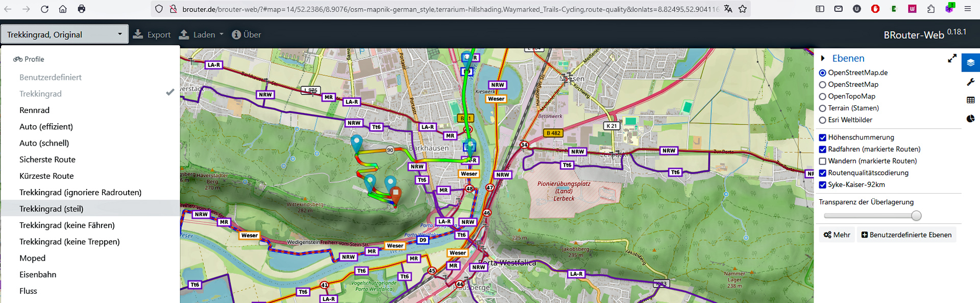Choose Trekkingrad (ignoriere Radrouten) profile
980x303 pixels.
pyautogui.click(x=90, y=192)
